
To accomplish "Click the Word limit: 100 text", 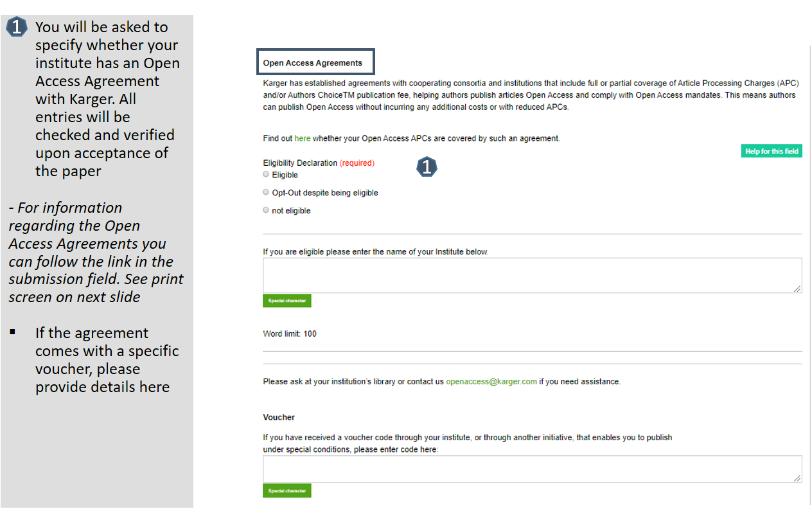I will click(290, 334).
